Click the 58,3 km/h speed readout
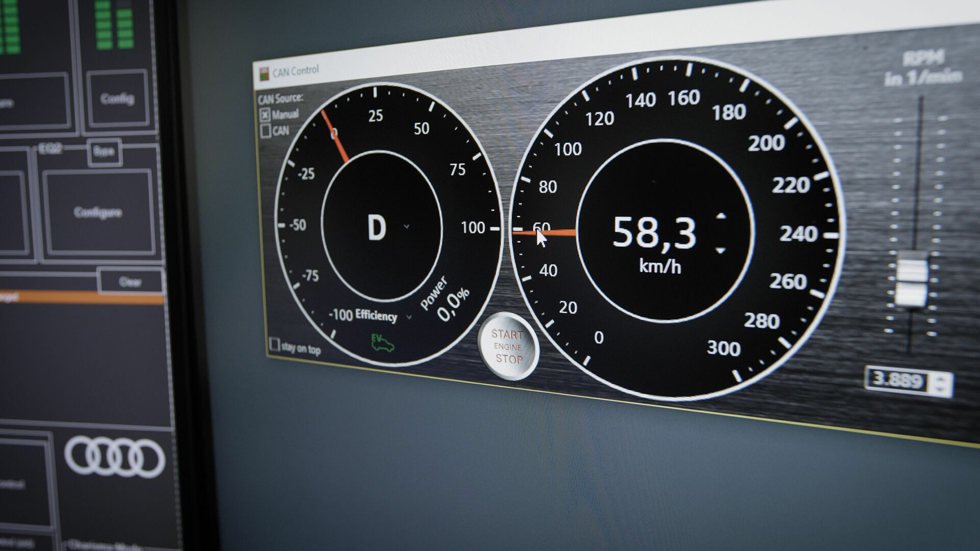This screenshot has width=980, height=551. (x=654, y=234)
